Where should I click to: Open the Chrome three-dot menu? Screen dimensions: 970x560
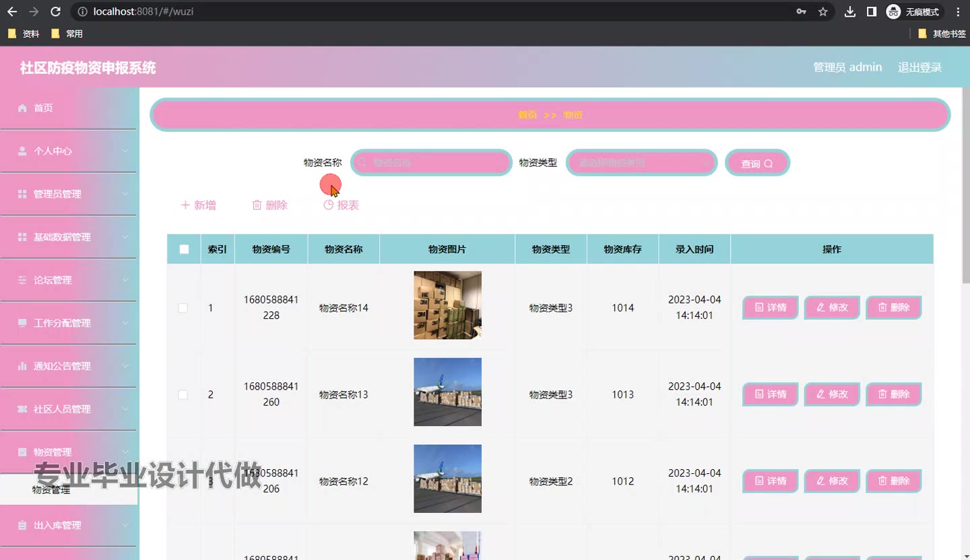point(958,11)
